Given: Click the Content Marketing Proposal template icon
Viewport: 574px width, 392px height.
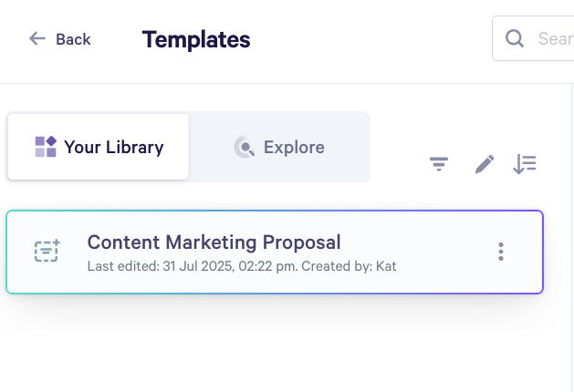Looking at the screenshot, I should [x=47, y=251].
